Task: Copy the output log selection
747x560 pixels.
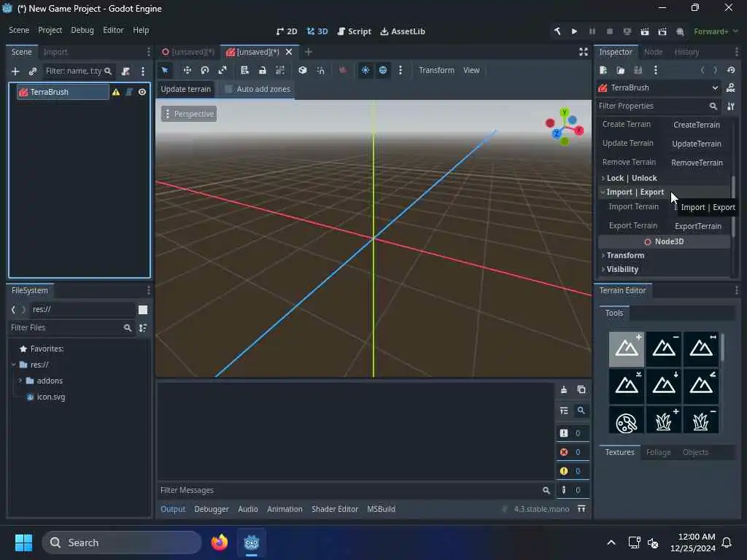Action: pyautogui.click(x=581, y=389)
